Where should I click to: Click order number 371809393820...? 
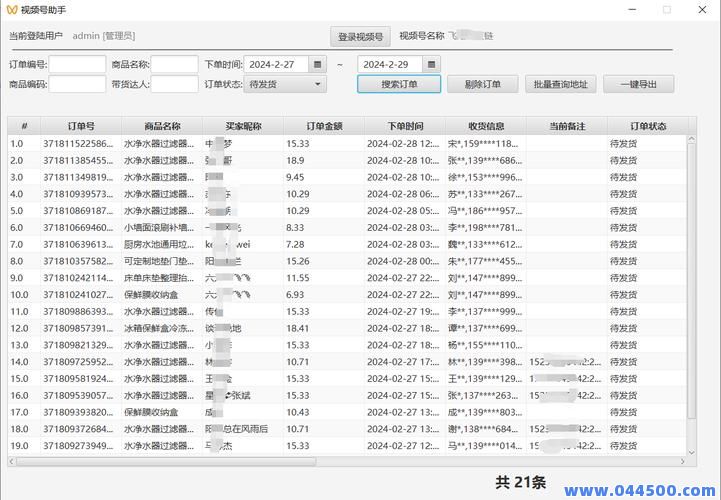78,412
